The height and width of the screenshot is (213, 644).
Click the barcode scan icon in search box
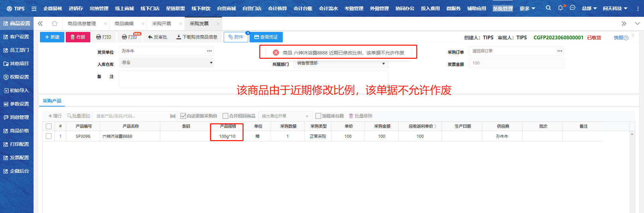(x=173, y=116)
